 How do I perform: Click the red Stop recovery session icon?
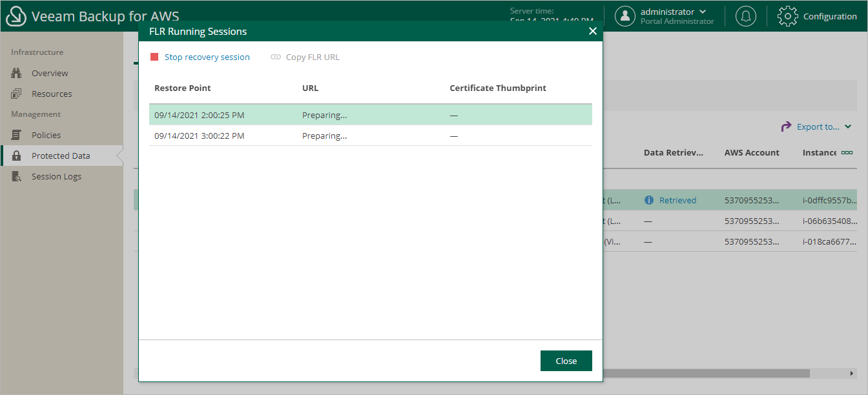click(x=154, y=57)
